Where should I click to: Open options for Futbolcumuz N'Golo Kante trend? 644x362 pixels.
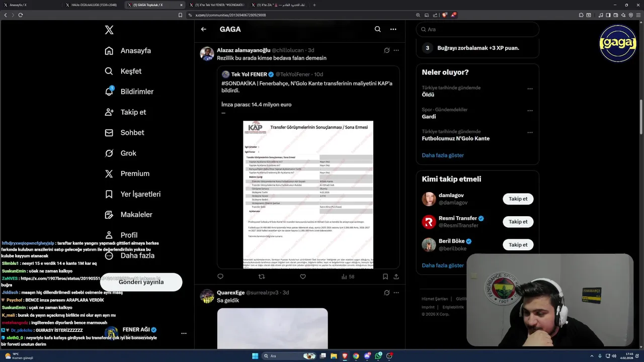(x=530, y=133)
